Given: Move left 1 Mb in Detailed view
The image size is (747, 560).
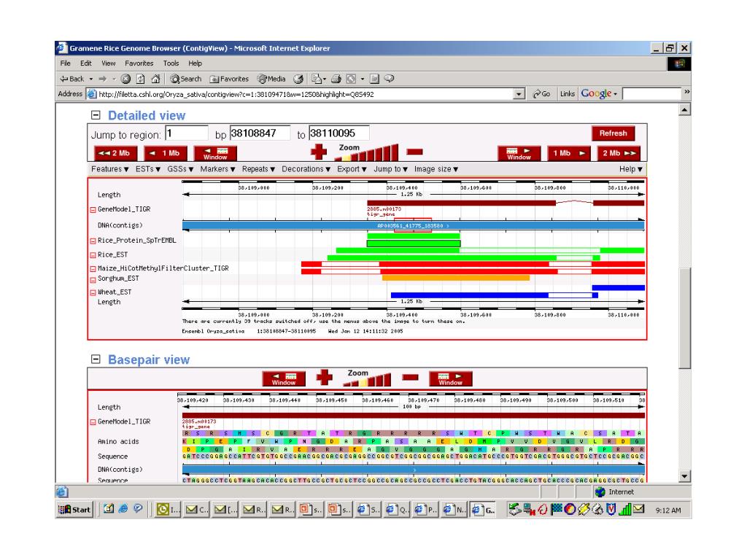Looking at the screenshot, I should (166, 153).
